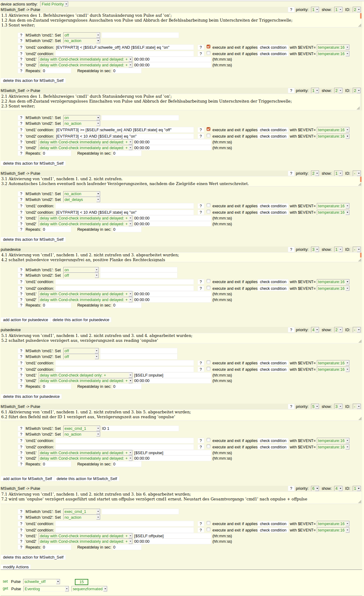Open help icon for last action's 'cmd1' delay row

point(21,536)
